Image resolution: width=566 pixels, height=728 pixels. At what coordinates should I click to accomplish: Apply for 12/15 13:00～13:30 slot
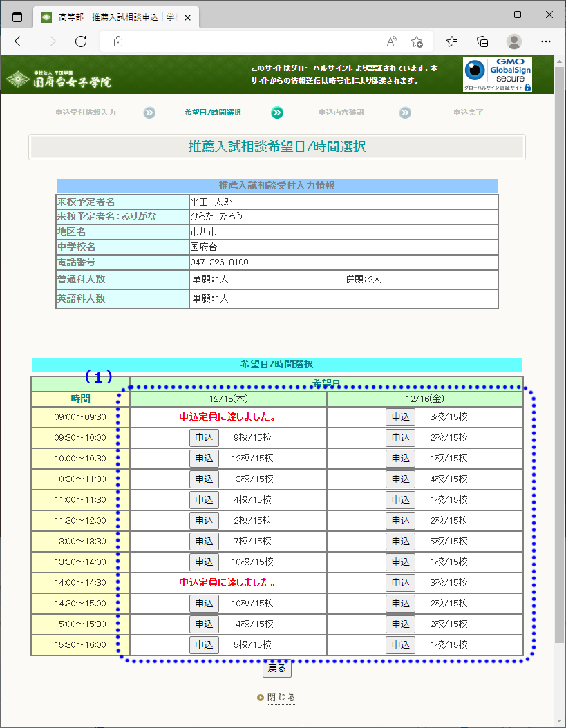click(x=204, y=542)
